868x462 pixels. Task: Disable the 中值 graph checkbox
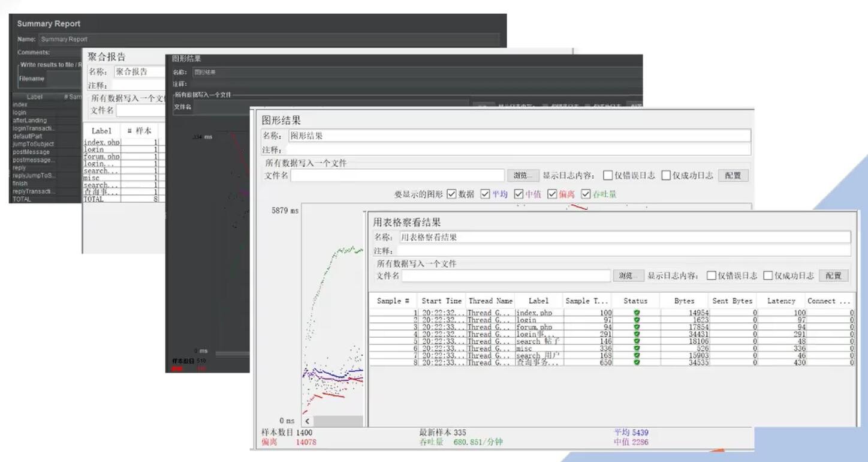519,194
